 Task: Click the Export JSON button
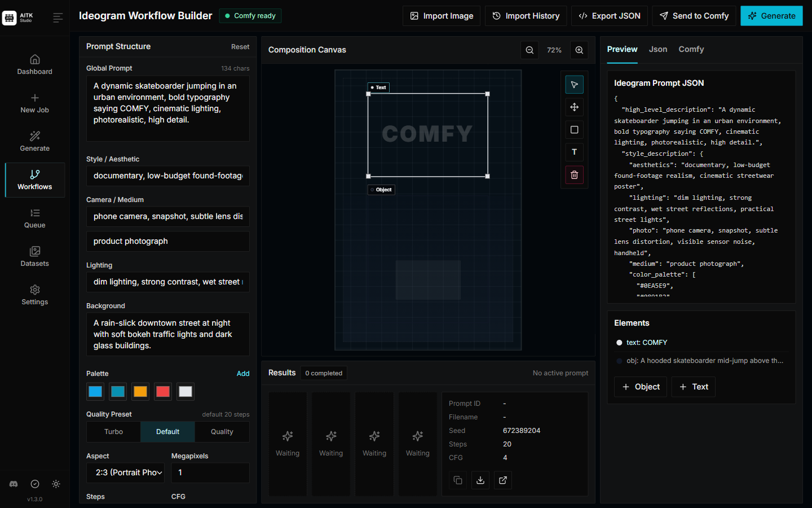(x=610, y=16)
